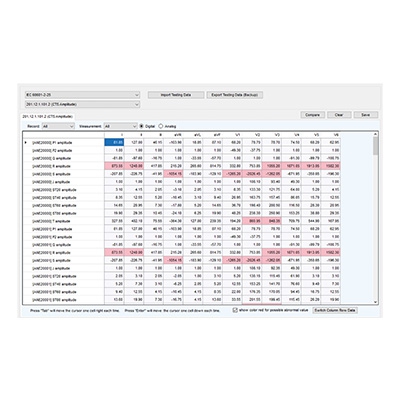The image size is (400, 400).
Task: Select the [ANE20001] R amplitude row label
Action: tap(51, 253)
